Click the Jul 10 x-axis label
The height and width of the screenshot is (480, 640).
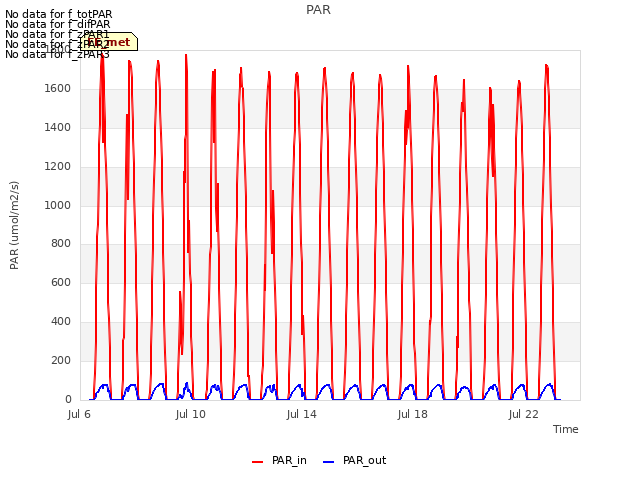tap(190, 414)
